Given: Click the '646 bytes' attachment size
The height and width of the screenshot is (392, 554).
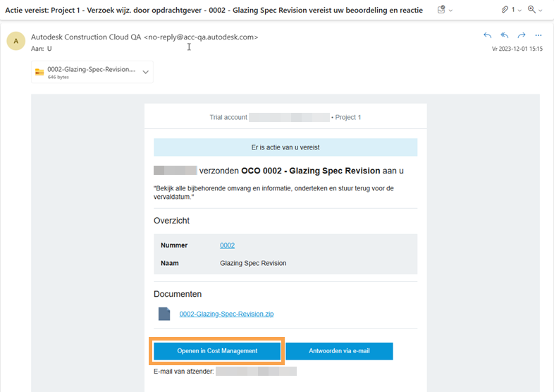Looking at the screenshot, I should (59, 77).
